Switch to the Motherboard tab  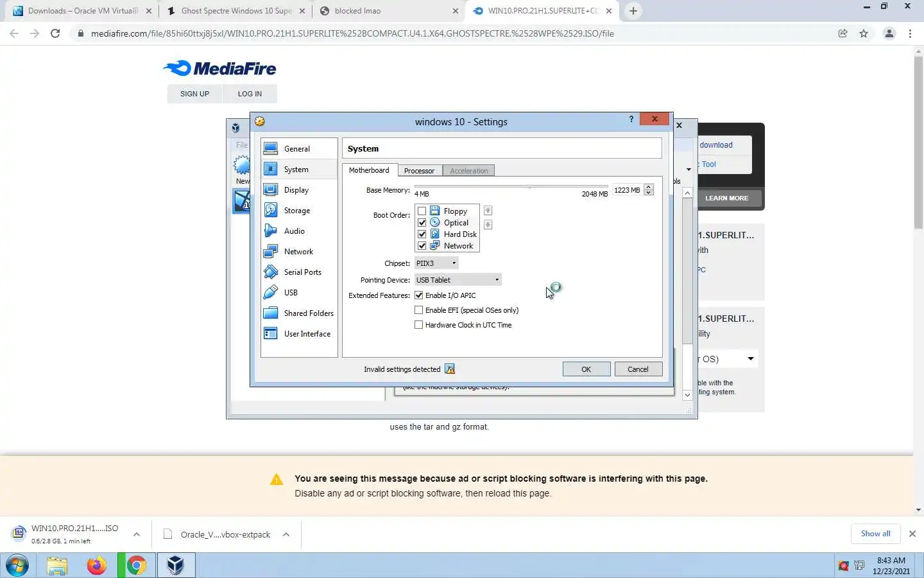pos(369,170)
